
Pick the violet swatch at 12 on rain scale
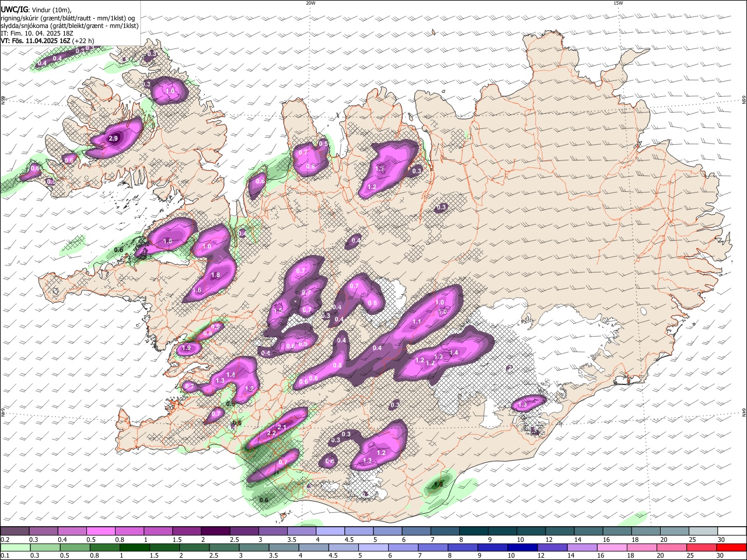click(551, 547)
